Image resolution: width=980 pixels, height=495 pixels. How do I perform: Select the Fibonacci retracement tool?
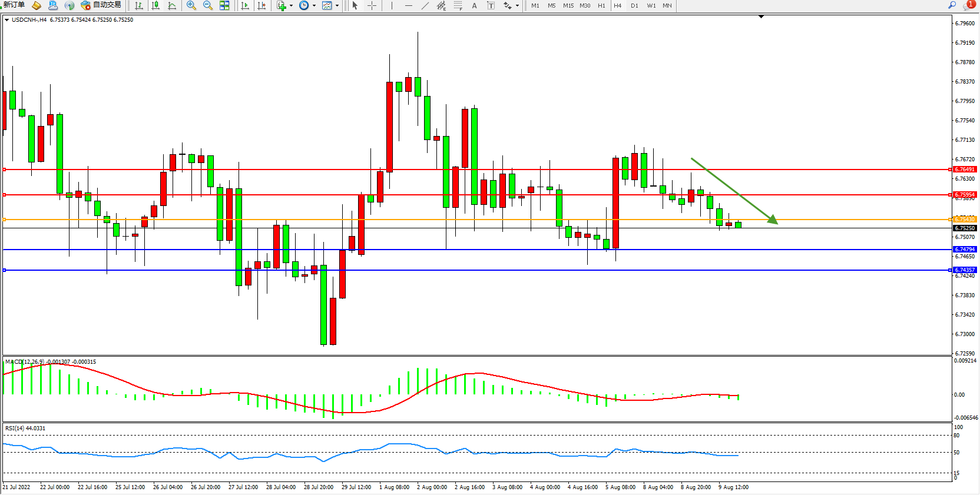(458, 5)
